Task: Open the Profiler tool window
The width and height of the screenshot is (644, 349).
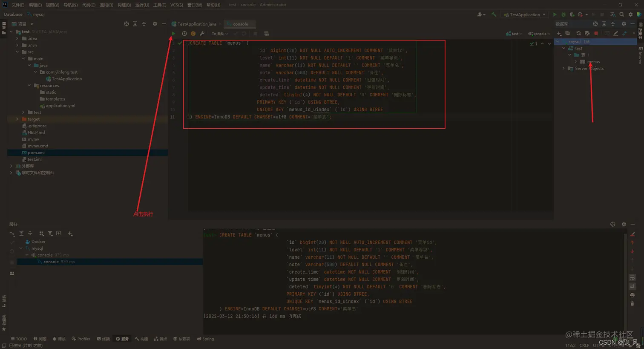Action: click(81, 339)
